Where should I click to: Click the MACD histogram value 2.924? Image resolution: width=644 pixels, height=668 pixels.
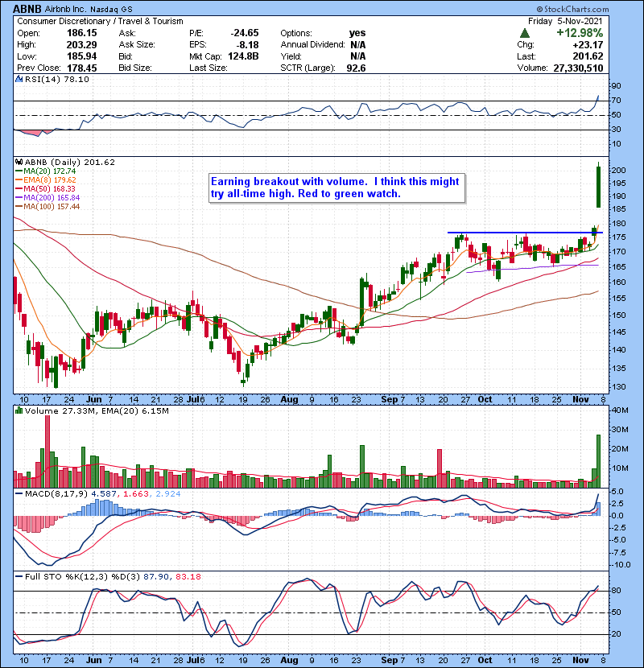[x=168, y=494]
